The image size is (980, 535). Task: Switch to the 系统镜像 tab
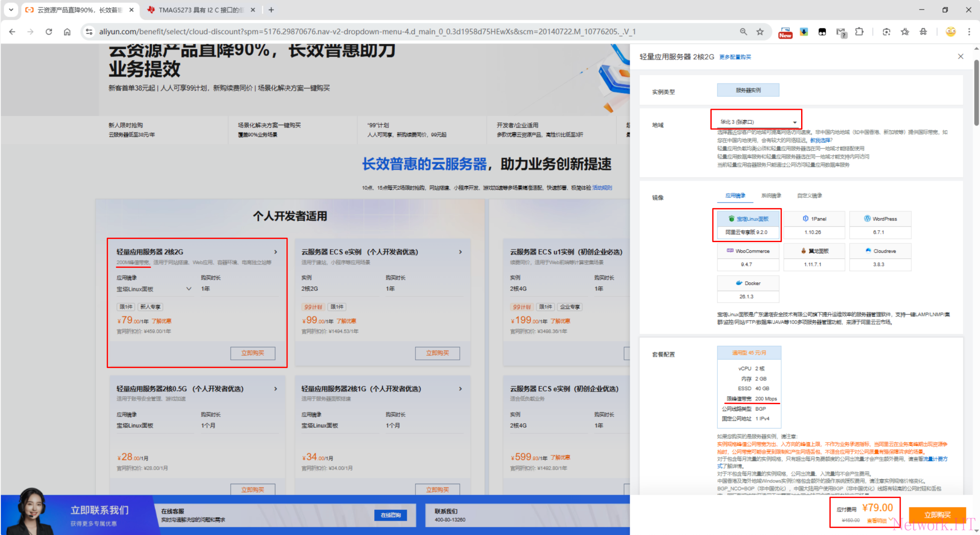pyautogui.click(x=771, y=196)
